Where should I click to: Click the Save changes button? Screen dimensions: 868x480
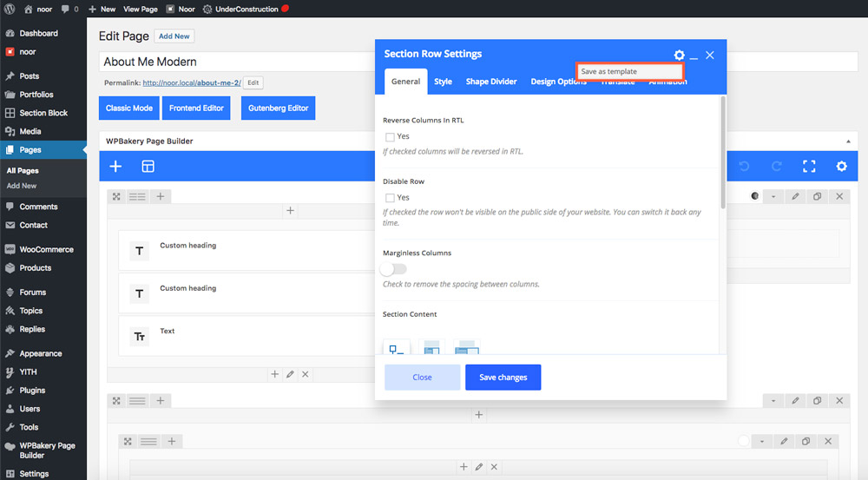[x=503, y=377]
